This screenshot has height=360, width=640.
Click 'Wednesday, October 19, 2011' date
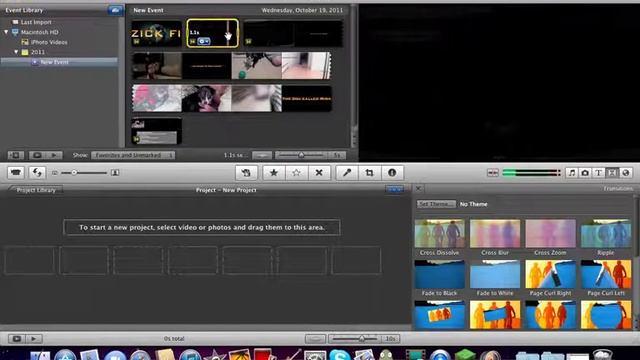pyautogui.click(x=302, y=10)
